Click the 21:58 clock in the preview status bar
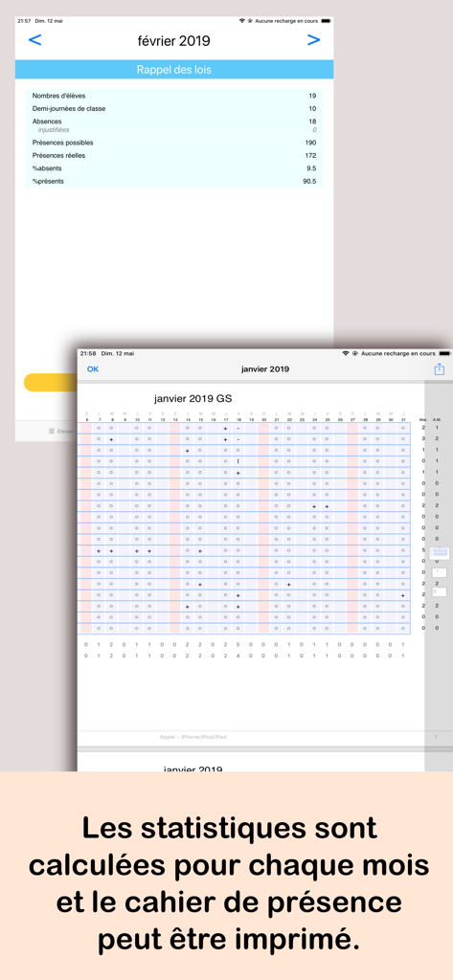Screen dimensions: 453x980 88,354
